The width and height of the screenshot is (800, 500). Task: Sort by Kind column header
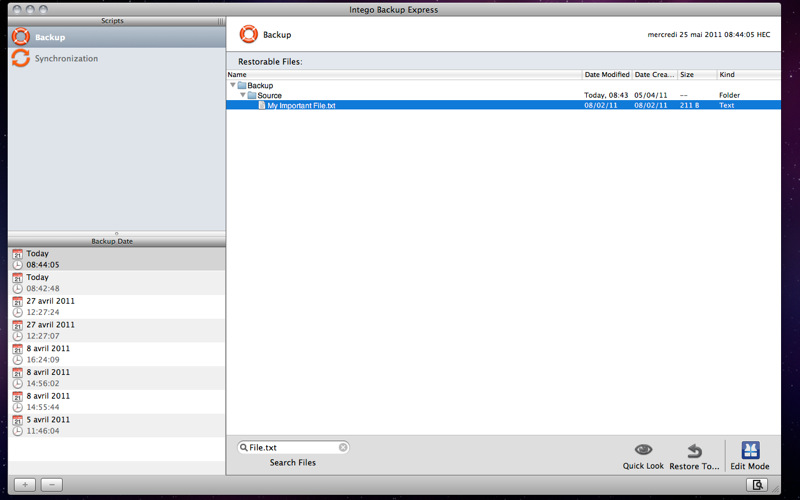click(749, 74)
